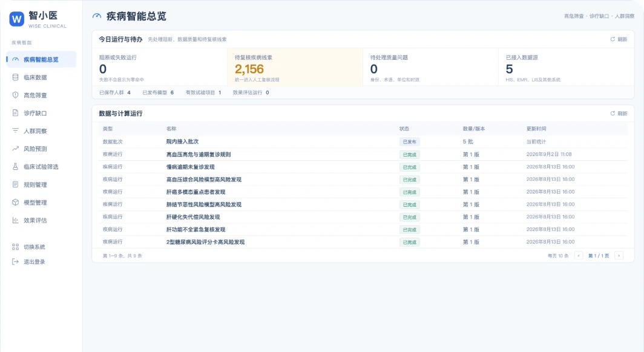Click 效果评估运行 0 summary item
The width and height of the screenshot is (644, 352).
pyautogui.click(x=251, y=93)
